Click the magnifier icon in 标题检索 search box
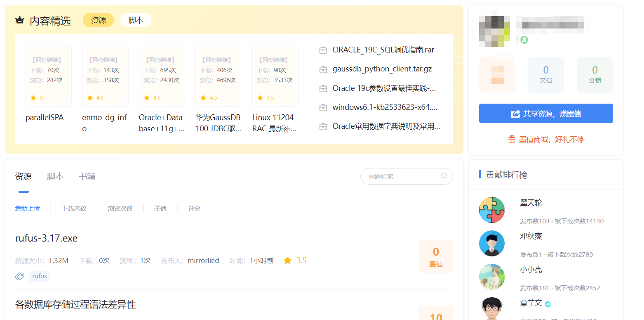 click(x=444, y=176)
